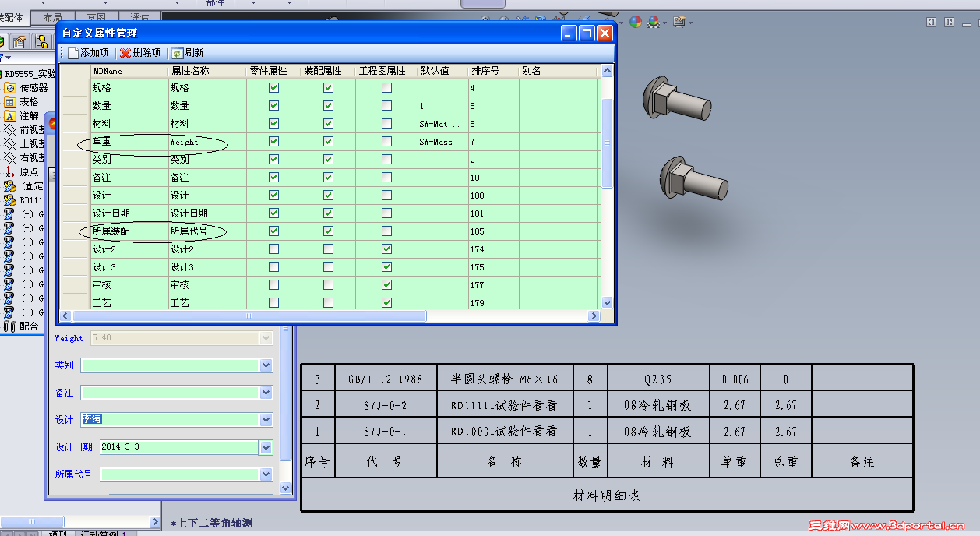980x536 pixels.
Task: Toggle 装配属性 checkbox for 所属装配 row
Action: point(328,231)
